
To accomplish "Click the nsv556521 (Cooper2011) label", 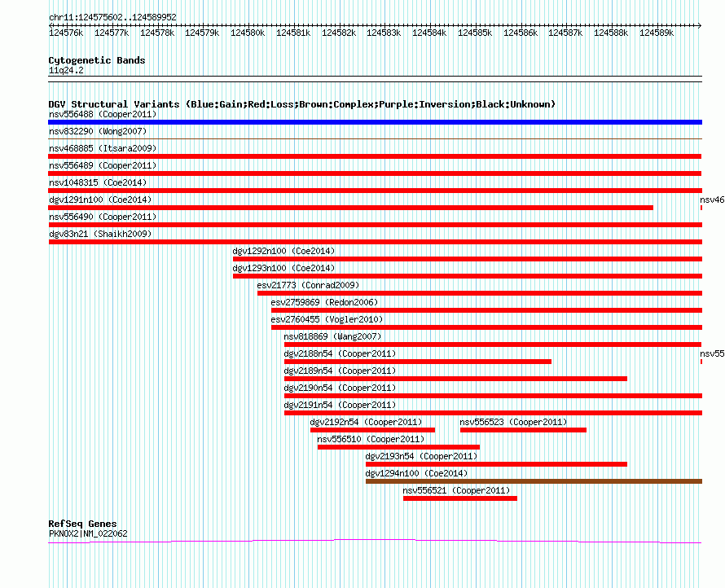I will (x=456, y=490).
